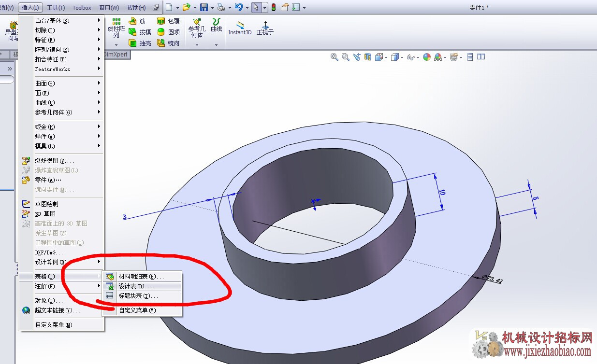Screen dimensions: 597x364
Task: Select the Dome (圆顶) feature tool
Action: pyautogui.click(x=168, y=32)
